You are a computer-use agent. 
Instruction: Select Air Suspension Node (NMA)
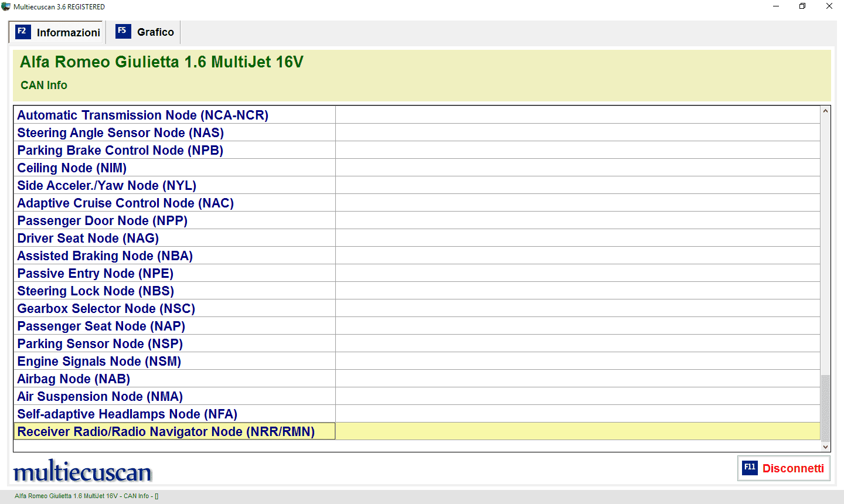(x=417, y=396)
